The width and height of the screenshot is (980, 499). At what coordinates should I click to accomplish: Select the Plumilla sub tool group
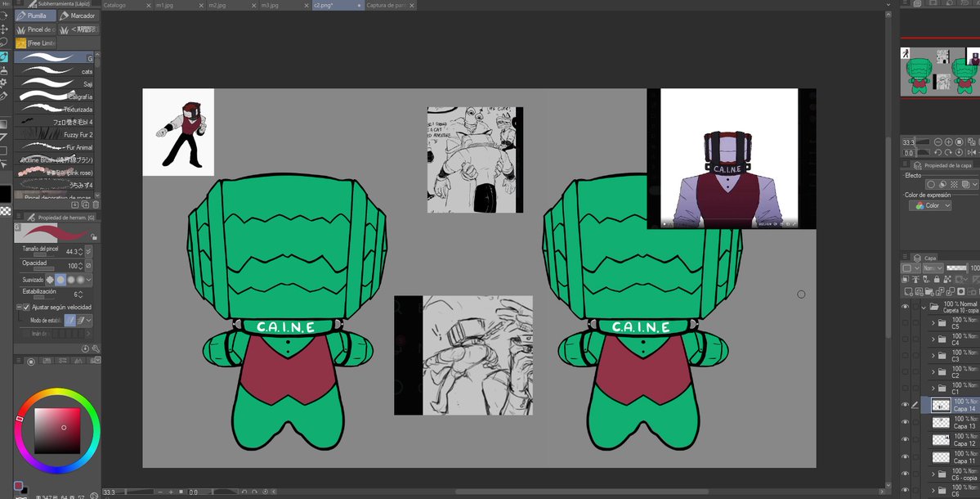(x=36, y=16)
